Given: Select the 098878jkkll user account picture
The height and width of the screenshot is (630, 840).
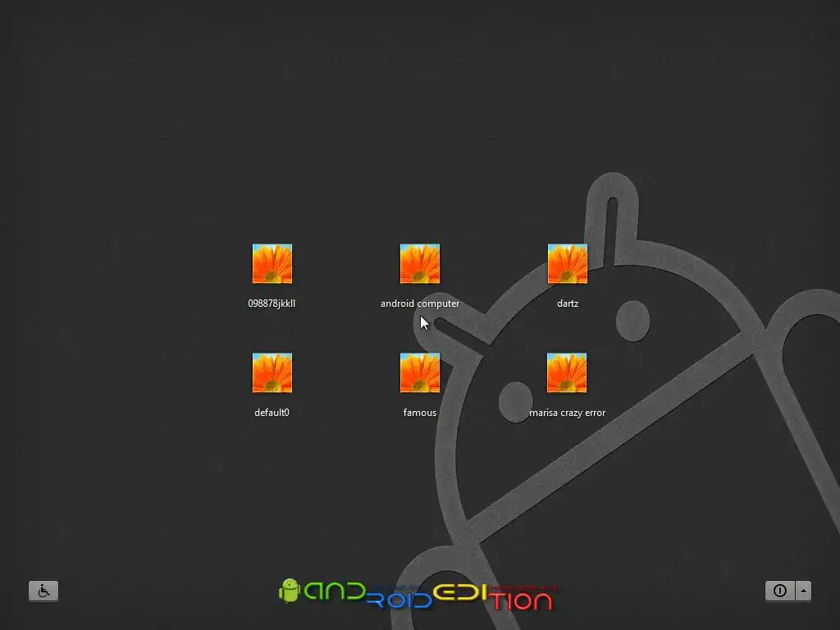Looking at the screenshot, I should [x=272, y=263].
